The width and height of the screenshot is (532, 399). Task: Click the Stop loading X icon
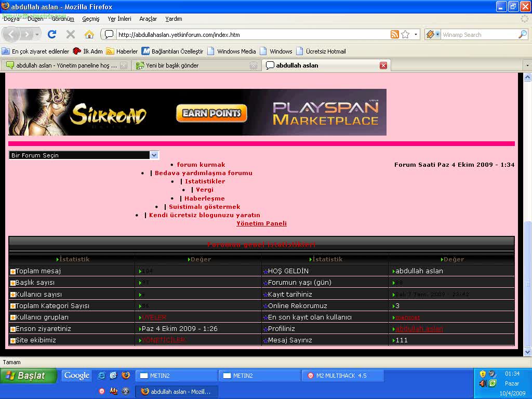tap(71, 34)
